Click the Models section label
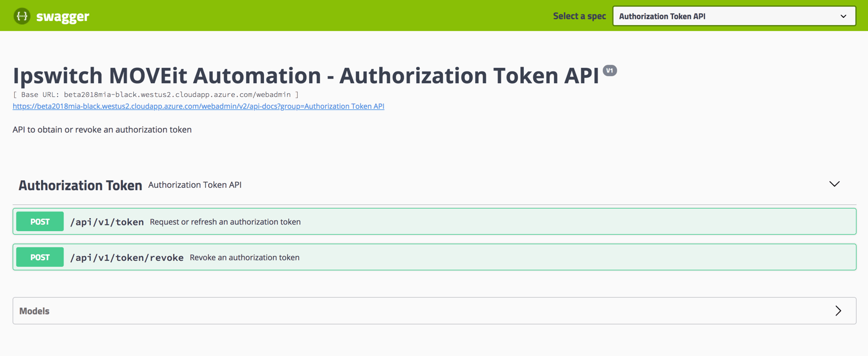Viewport: 868px width, 356px height. (34, 311)
